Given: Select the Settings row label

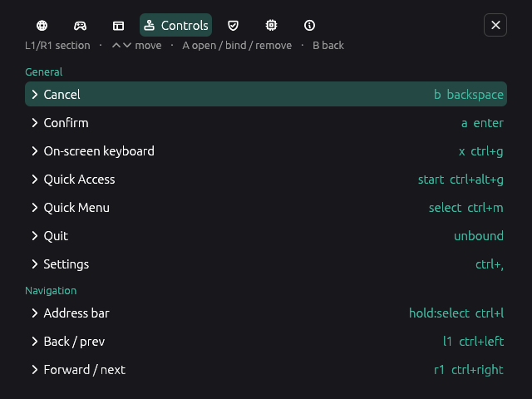Looking at the screenshot, I should [x=66, y=264].
